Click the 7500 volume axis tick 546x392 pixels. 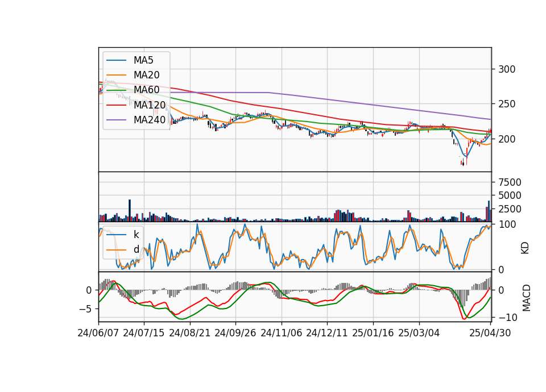(x=510, y=182)
